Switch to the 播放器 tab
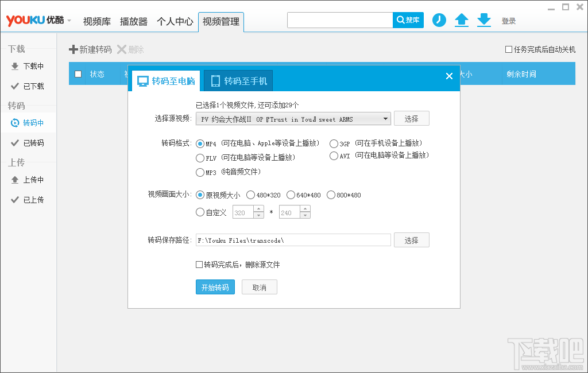Screen dimensions: 588x373 click(x=133, y=22)
